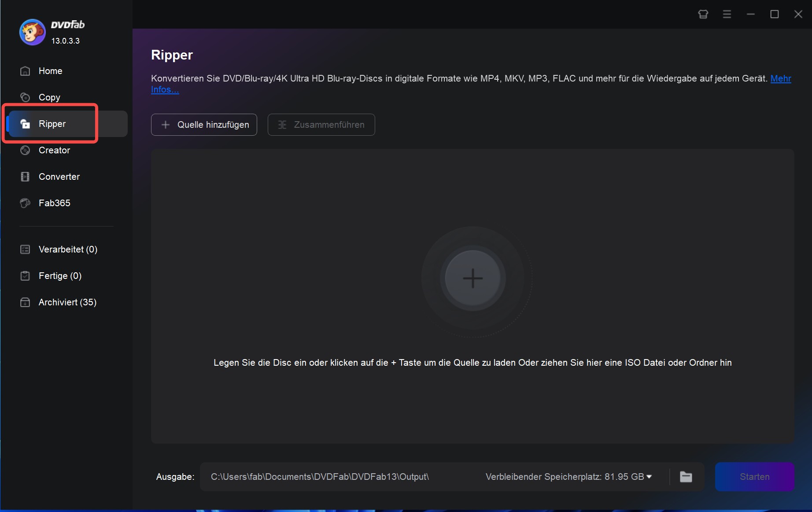Click the Starten button
This screenshot has width=812, height=512.
tap(755, 477)
